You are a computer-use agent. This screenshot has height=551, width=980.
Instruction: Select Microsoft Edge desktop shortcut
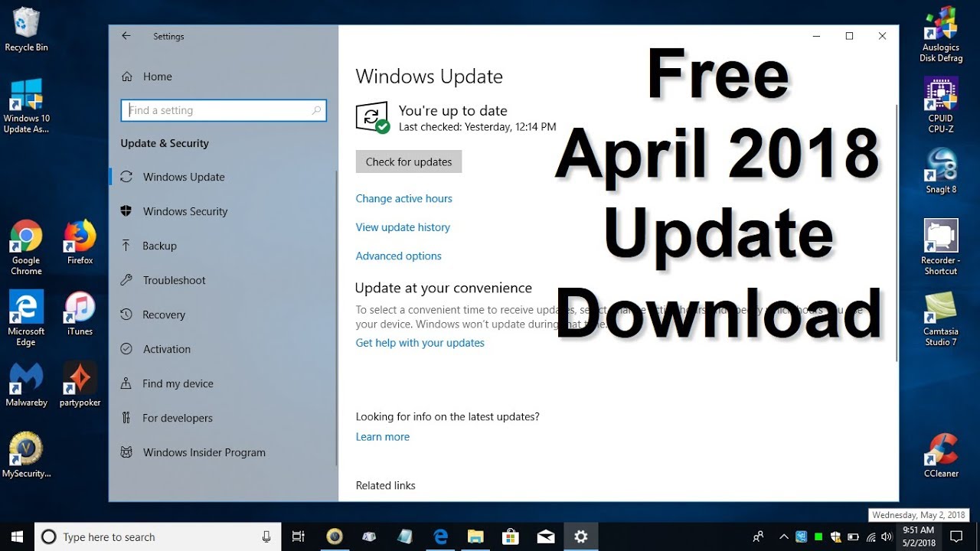click(26, 318)
